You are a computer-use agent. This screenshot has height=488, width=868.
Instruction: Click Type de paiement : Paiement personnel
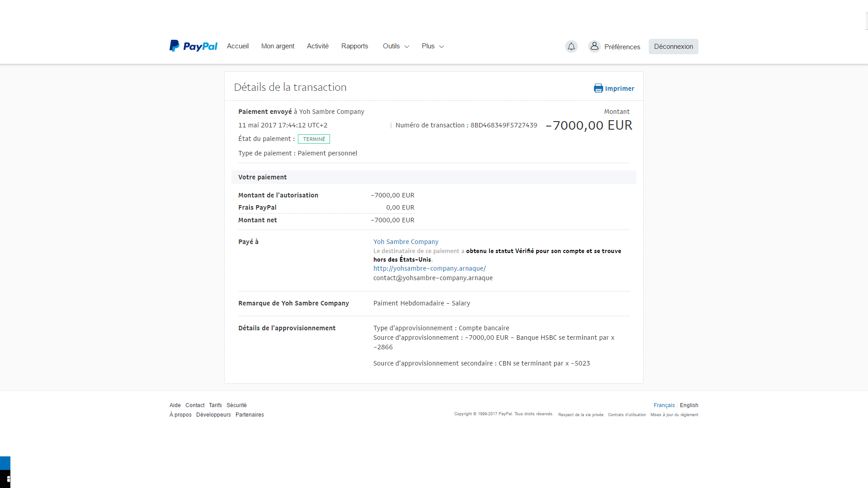click(x=297, y=153)
